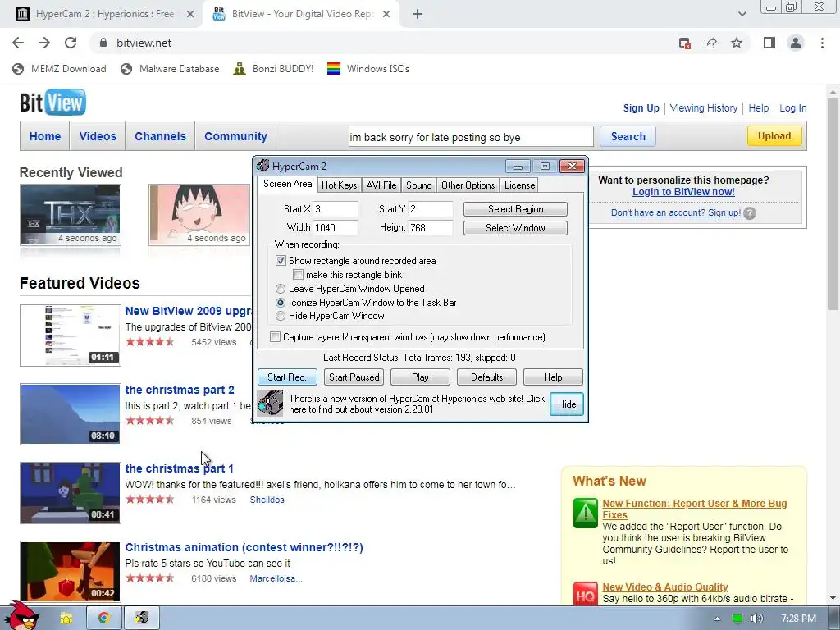The image size is (840, 630).
Task: Open the License tab
Action: click(x=519, y=185)
